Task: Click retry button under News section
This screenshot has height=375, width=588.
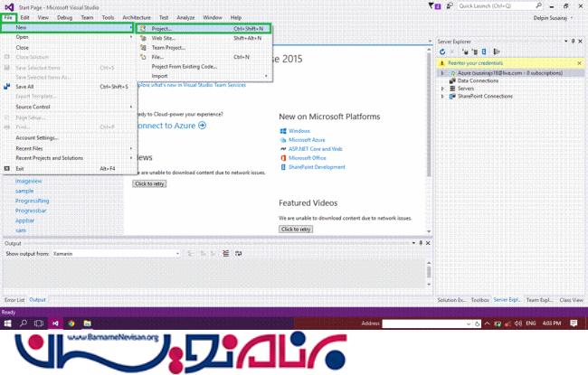Action: 149,184
